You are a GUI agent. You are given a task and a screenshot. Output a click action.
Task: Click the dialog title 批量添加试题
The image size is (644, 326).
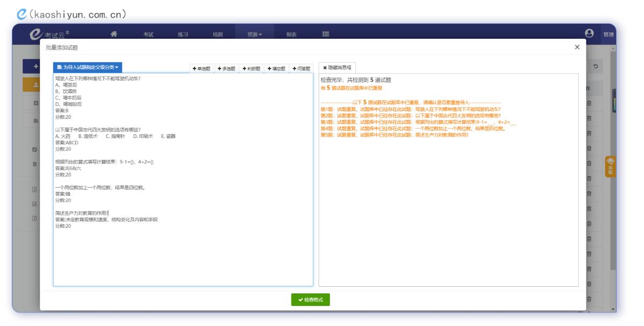point(61,48)
